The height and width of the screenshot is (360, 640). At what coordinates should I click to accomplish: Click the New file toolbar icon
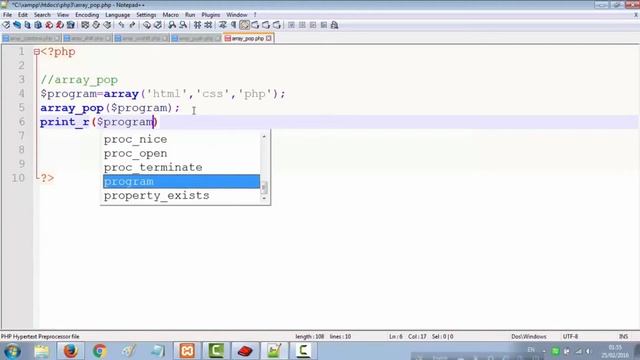(x=6, y=25)
